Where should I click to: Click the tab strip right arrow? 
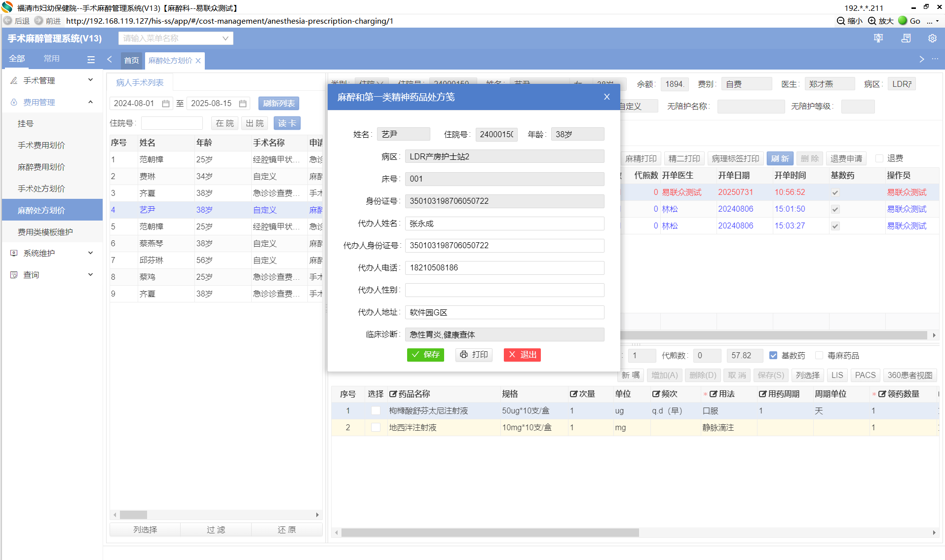(921, 59)
